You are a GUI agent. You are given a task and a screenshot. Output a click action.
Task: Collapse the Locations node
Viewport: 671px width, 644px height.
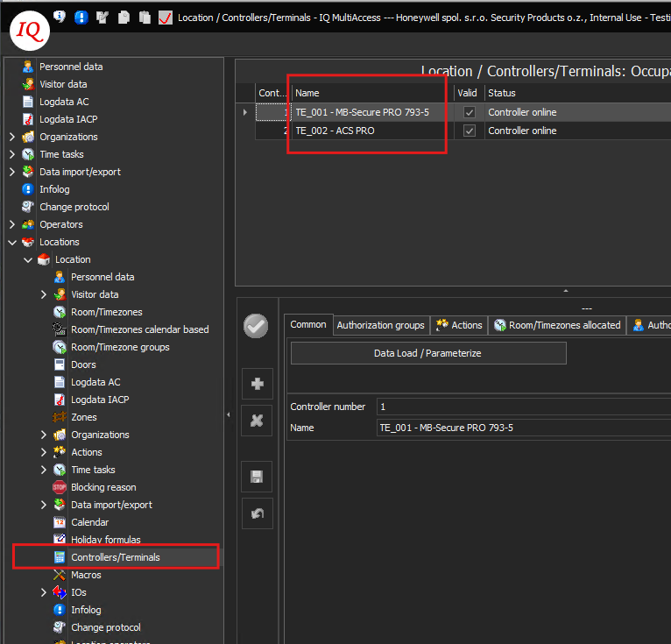click(x=12, y=242)
